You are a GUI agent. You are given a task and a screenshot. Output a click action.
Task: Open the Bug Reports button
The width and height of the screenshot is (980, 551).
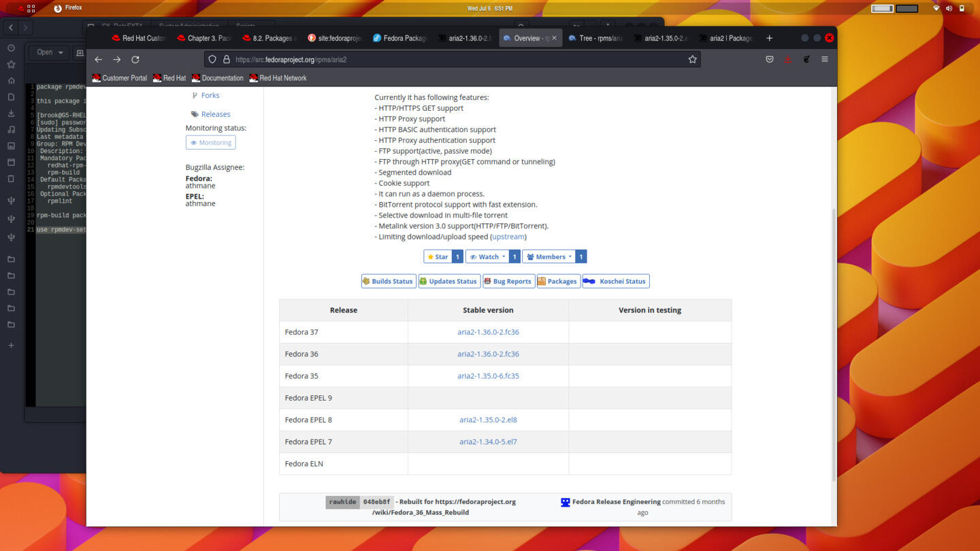[x=508, y=281]
